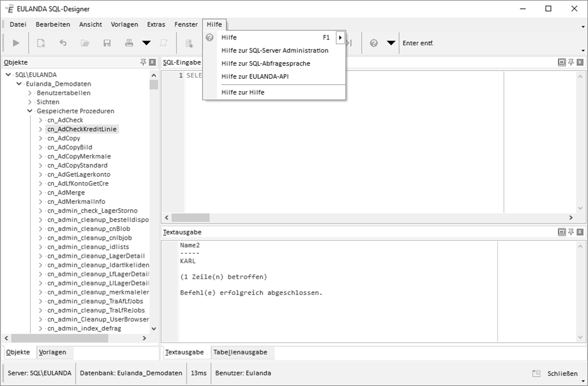The width and height of the screenshot is (588, 386).
Task: Select cn_AdCheckKreditLinie in the tree
Action: (82, 129)
